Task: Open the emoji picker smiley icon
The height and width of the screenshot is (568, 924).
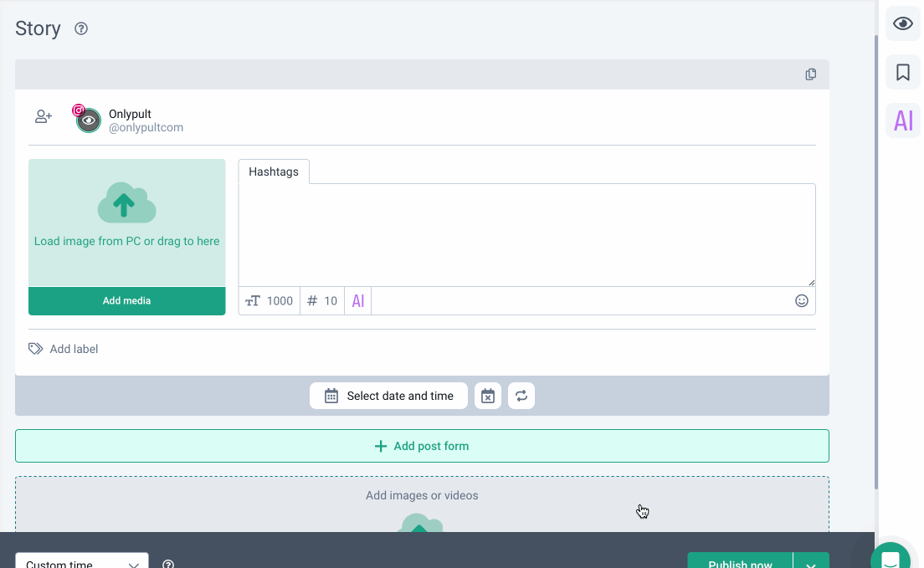Action: [801, 301]
